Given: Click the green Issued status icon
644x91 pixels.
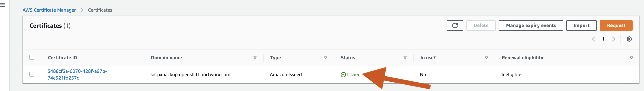Looking at the screenshot, I should pyautogui.click(x=343, y=75).
